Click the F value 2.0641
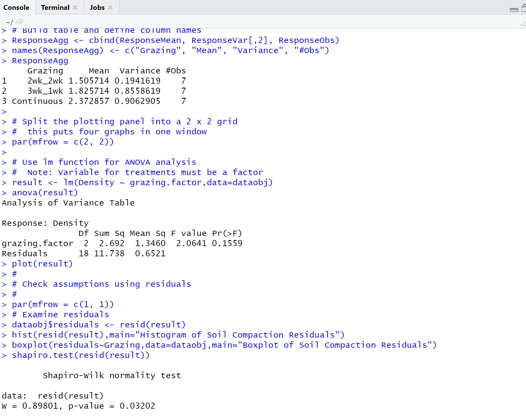This screenshot has width=526, height=420. (191, 244)
